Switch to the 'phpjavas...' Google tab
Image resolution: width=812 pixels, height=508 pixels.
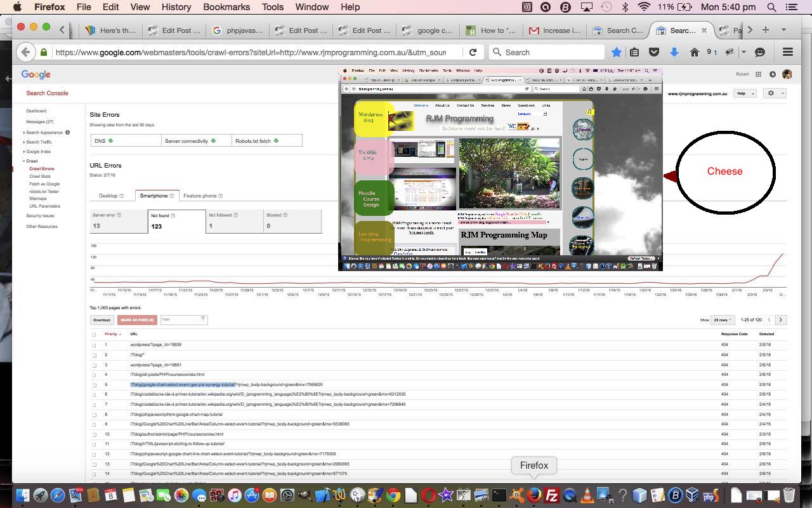[237, 30]
